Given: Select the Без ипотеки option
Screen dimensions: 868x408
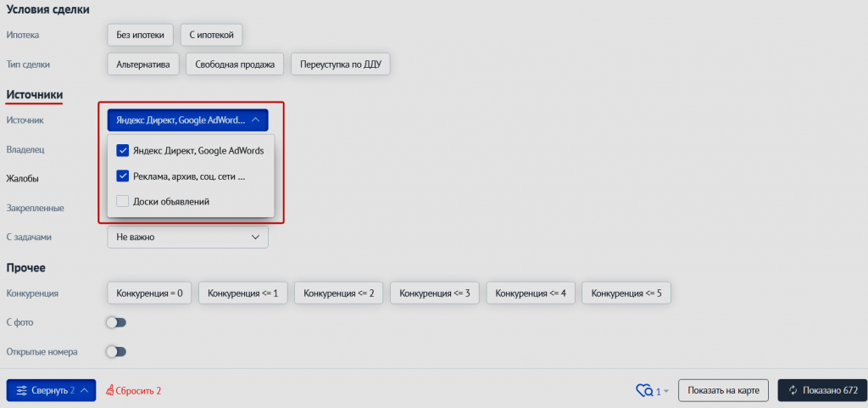Looking at the screenshot, I should [x=141, y=35].
